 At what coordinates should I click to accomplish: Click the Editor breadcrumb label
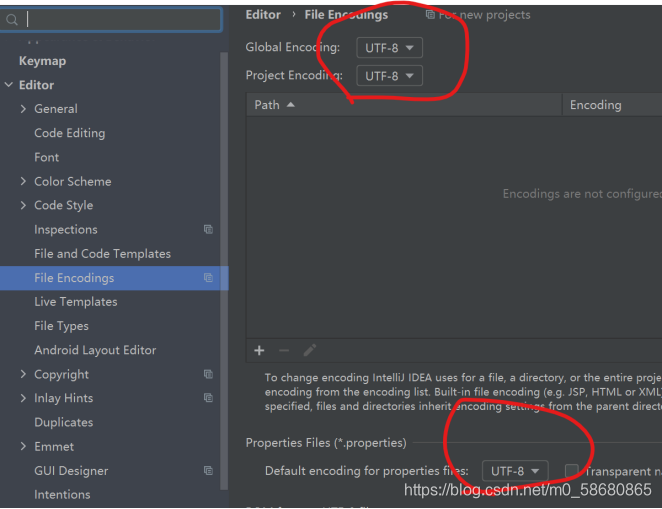(263, 15)
